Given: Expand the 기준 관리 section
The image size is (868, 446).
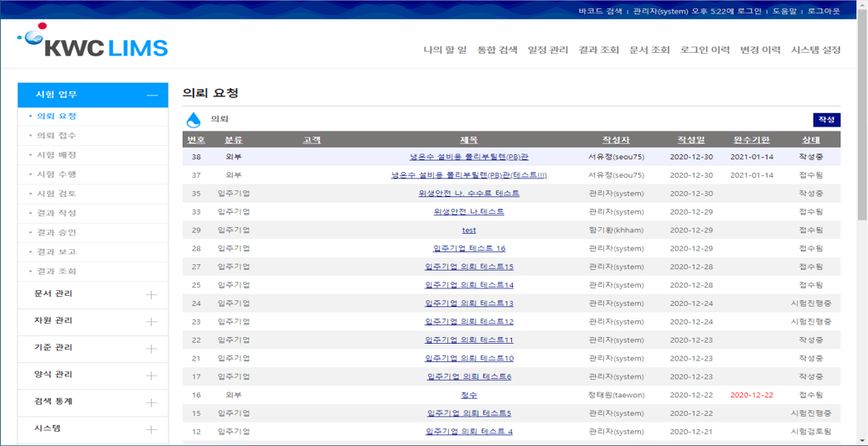Looking at the screenshot, I should click(x=152, y=349).
